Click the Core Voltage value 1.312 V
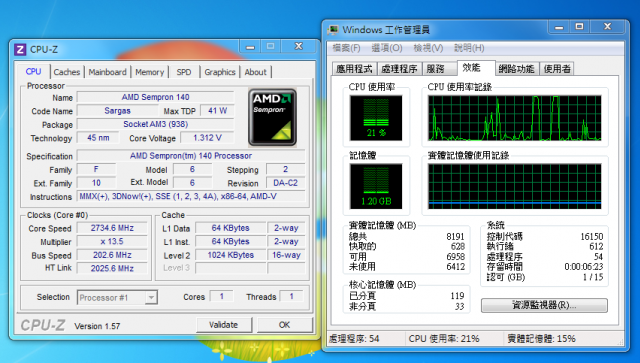The height and width of the screenshot is (363, 640). pos(207,138)
